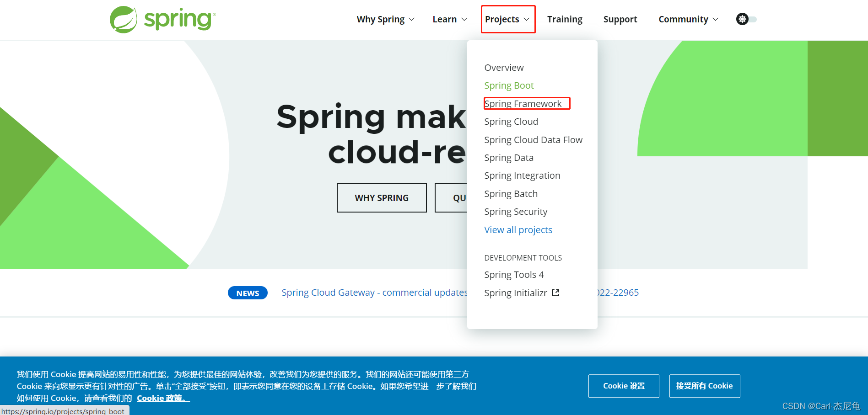Open the Support page
The image size is (868, 415).
coord(620,19)
